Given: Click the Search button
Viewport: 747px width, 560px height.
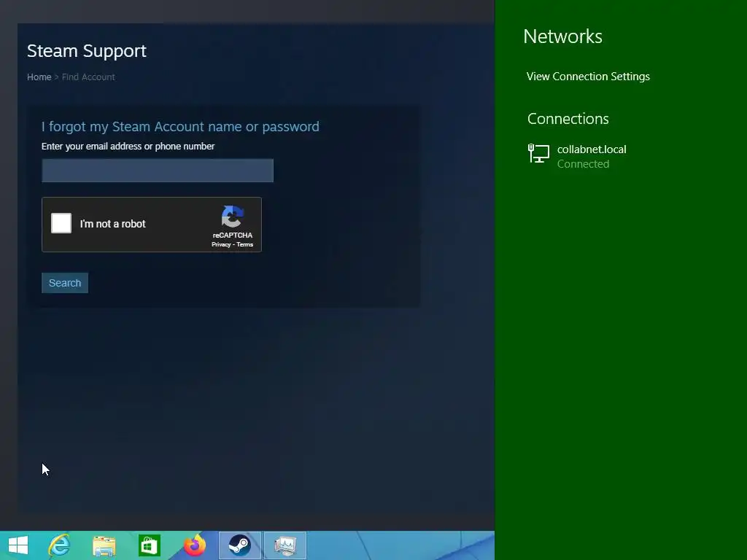Looking at the screenshot, I should pyautogui.click(x=65, y=283).
